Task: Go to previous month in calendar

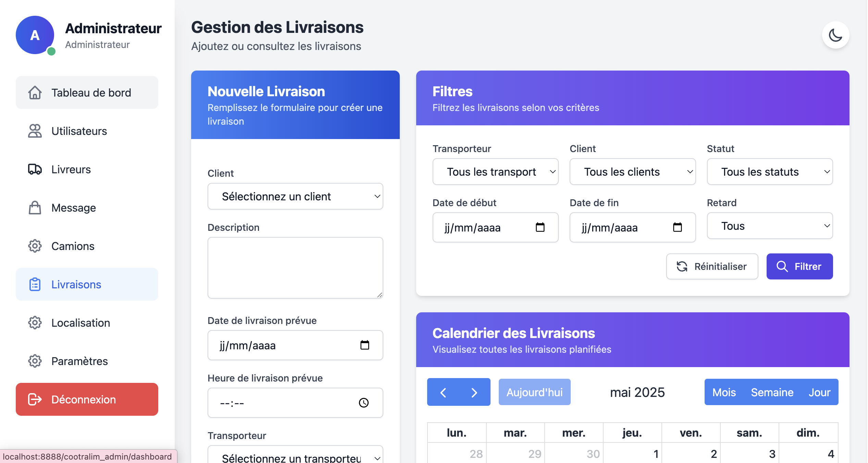Action: pos(443,392)
